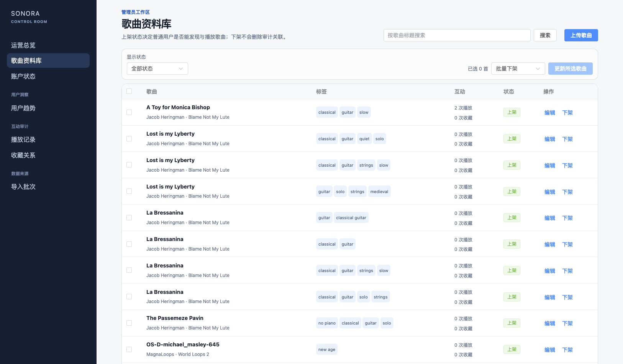The image size is (623, 364).
Task: Click the 操作 column header
Action: (549, 92)
